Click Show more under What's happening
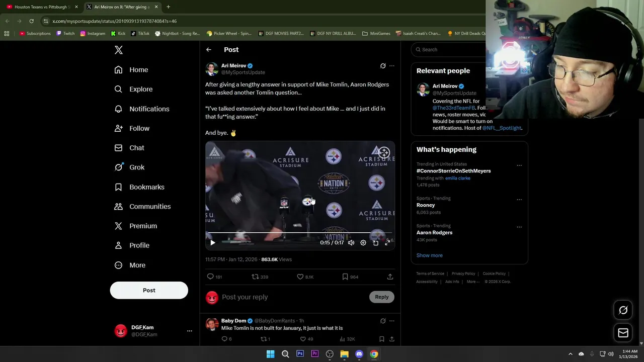Viewport: 644px width, 362px height. click(x=429, y=255)
